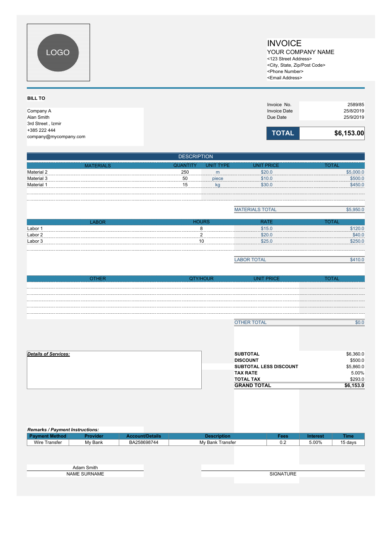Select the DISCOUNT value $500.0
The width and height of the screenshot is (392, 554).
click(357, 360)
